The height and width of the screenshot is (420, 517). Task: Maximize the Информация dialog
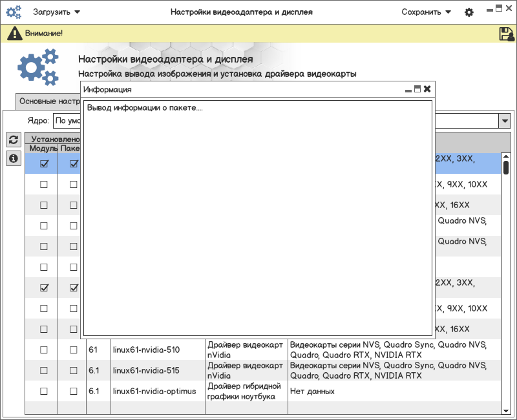417,89
